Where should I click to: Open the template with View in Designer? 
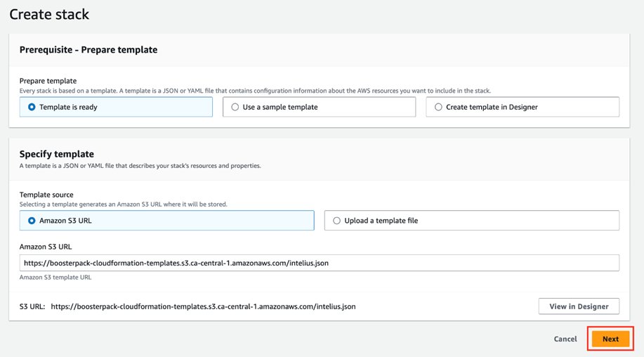[578, 306]
